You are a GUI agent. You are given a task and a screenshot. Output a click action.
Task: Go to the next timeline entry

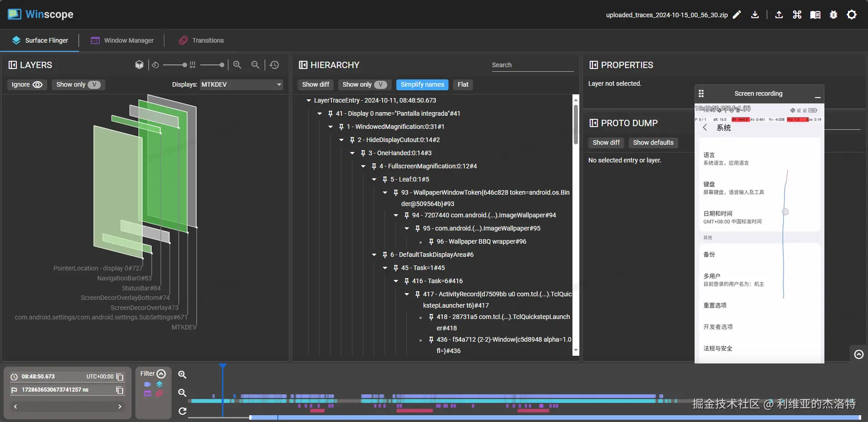(x=120, y=407)
